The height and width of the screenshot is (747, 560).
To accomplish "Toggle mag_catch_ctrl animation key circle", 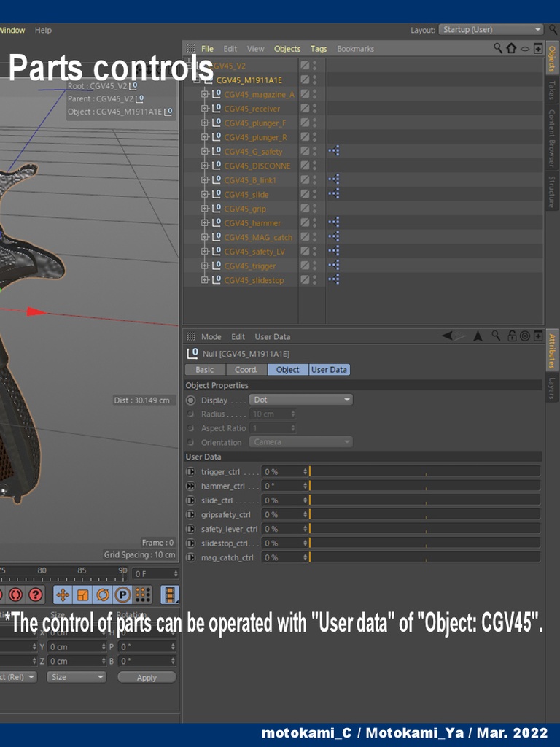I will [190, 557].
